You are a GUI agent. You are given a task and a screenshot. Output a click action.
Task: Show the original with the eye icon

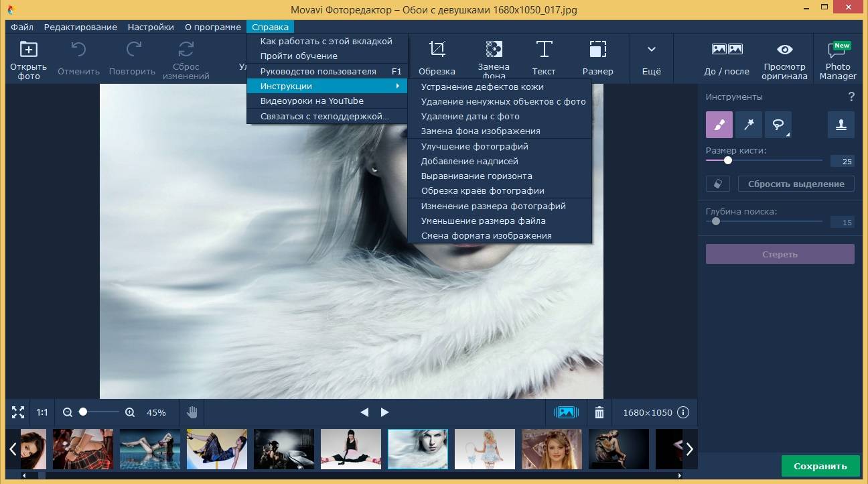784,50
